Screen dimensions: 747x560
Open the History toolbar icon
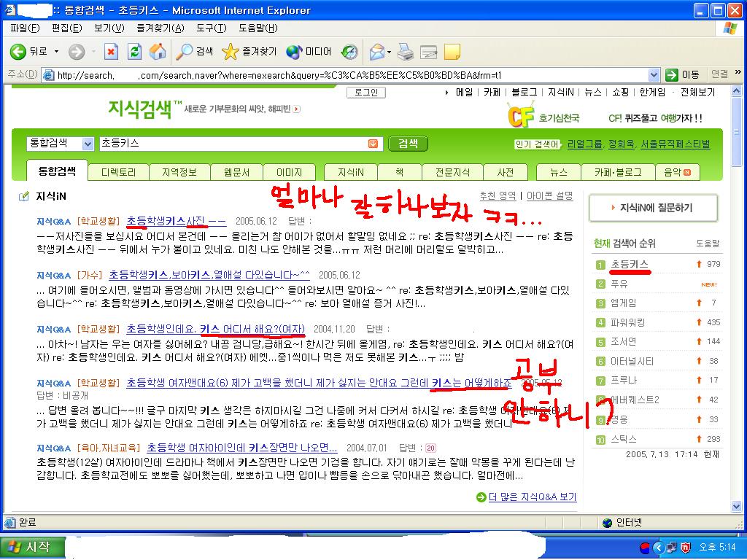[349, 52]
